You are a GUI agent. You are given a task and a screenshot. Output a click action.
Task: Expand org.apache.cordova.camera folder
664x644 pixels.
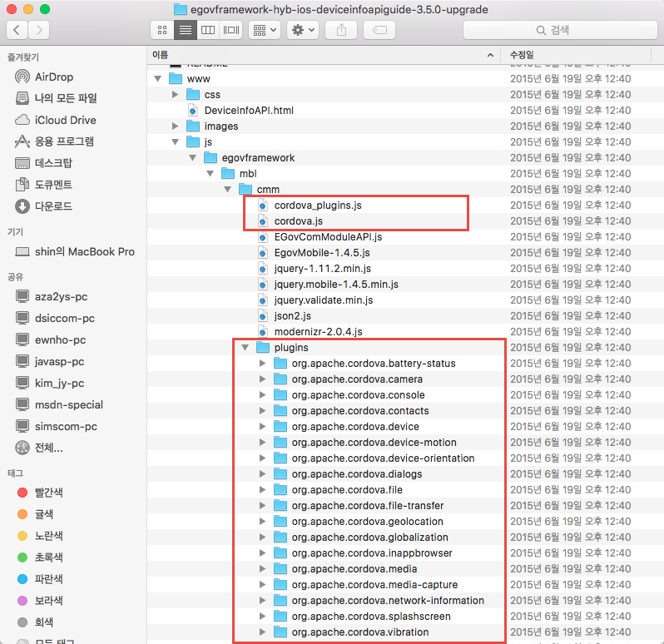point(263,379)
